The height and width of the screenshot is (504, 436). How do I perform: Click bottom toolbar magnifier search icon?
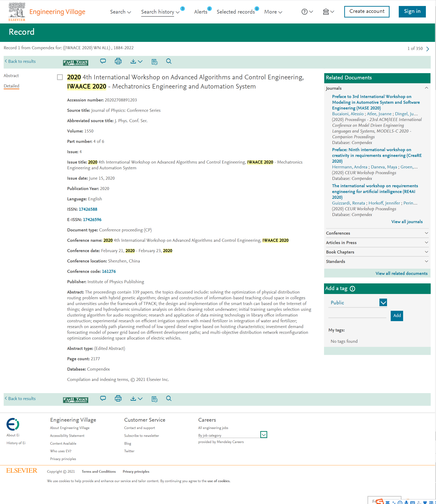(x=169, y=399)
